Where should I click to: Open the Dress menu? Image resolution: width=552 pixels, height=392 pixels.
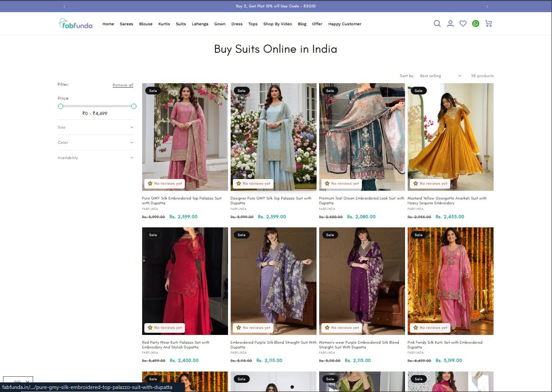click(x=237, y=24)
